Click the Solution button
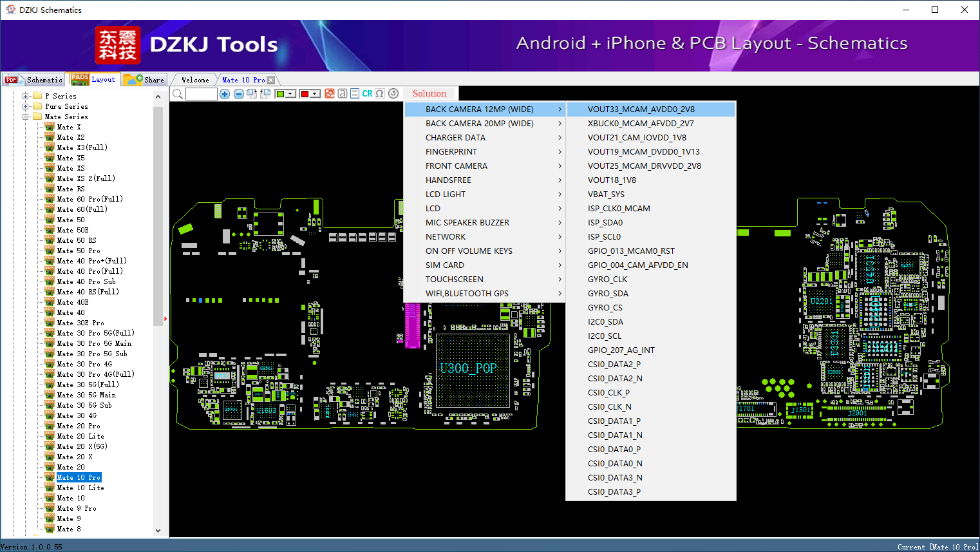 [x=429, y=94]
